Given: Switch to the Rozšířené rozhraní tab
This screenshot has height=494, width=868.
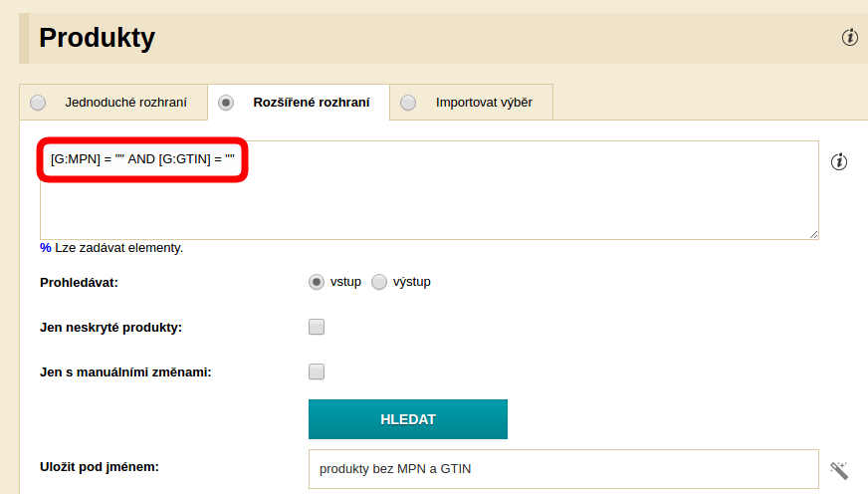Looking at the screenshot, I should point(299,102).
